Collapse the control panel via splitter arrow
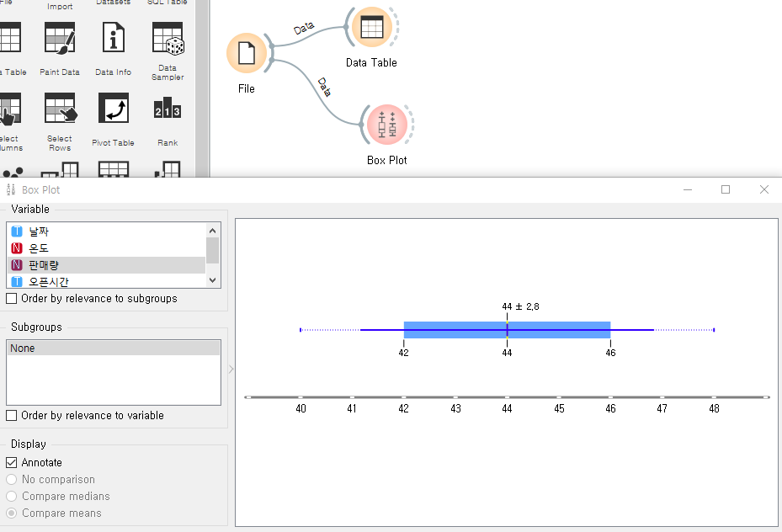This screenshot has width=782, height=532. click(x=231, y=370)
